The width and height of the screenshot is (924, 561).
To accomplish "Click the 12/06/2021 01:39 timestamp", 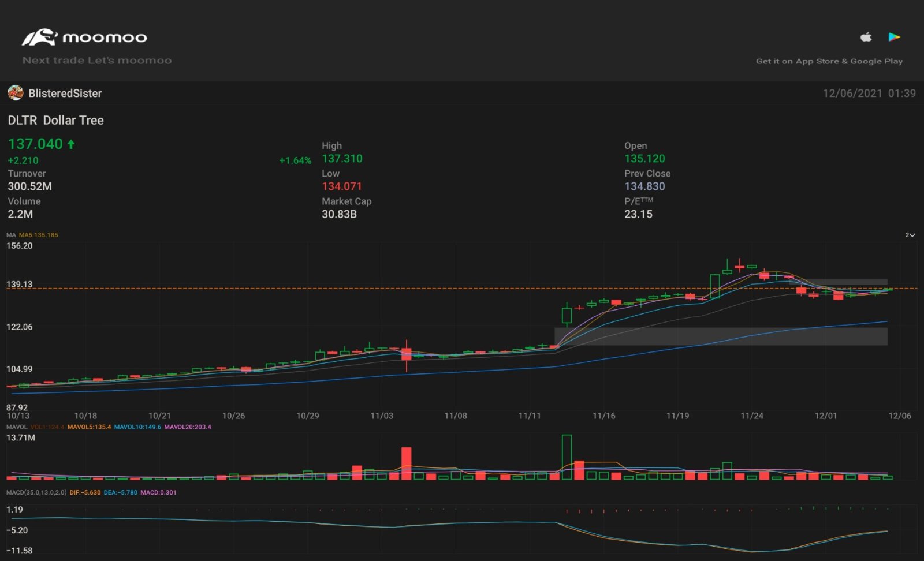I will pos(869,93).
